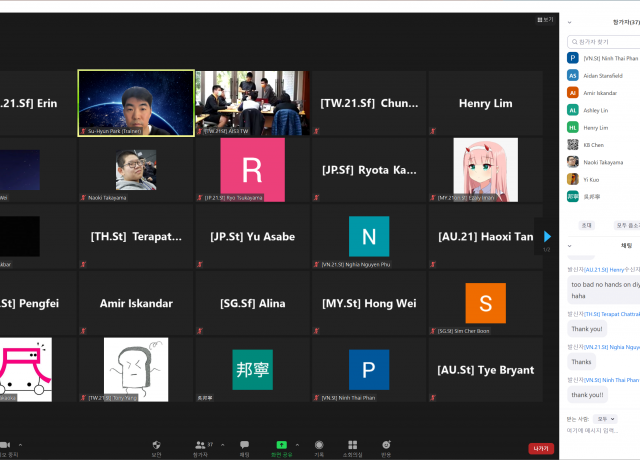This screenshot has height=460, width=640.
Task: Collapse the participants panel chevron
Action: coord(570,21)
